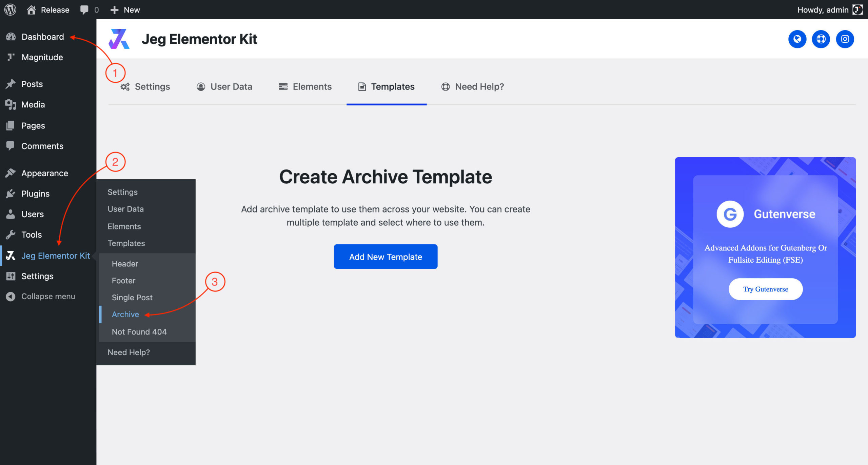Viewport: 868px width, 465px height.
Task: Click the lifebuoy support icon button
Action: (821, 39)
